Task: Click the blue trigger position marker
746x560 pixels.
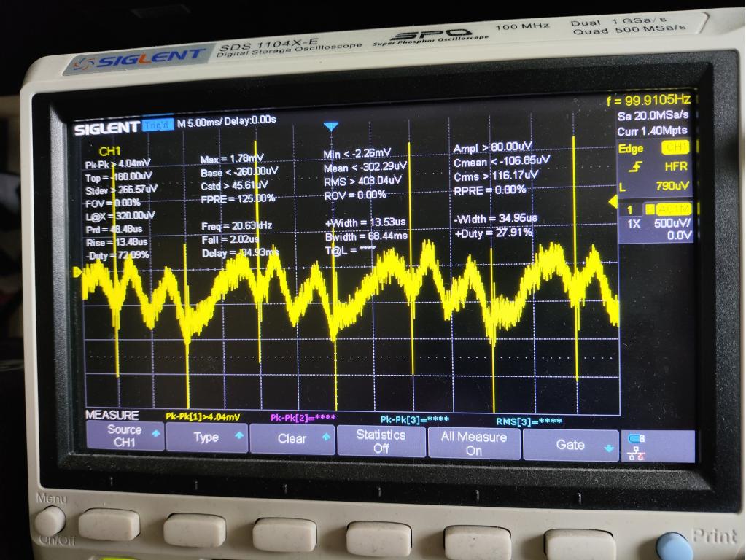Action: pos(332,126)
